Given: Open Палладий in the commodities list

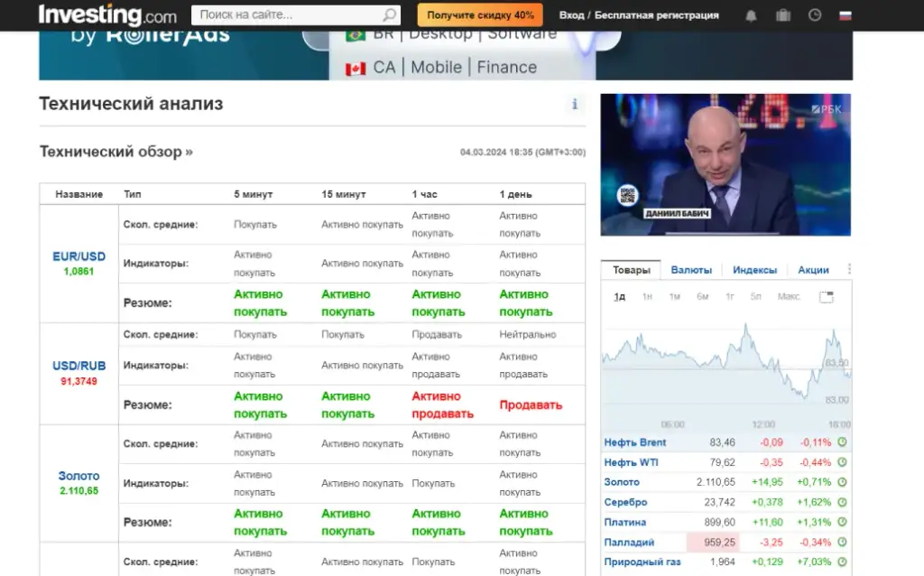Looking at the screenshot, I should [629, 543].
